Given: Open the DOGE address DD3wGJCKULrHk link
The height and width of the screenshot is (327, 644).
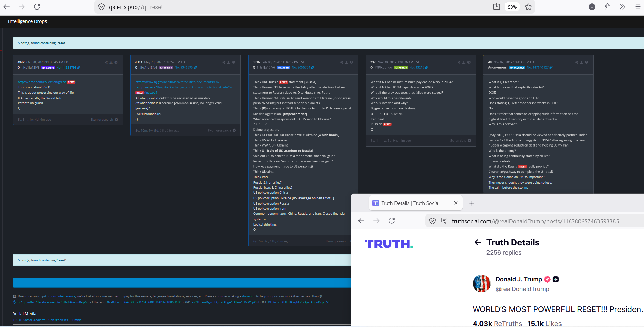Looking at the screenshot, I should tap(299, 302).
